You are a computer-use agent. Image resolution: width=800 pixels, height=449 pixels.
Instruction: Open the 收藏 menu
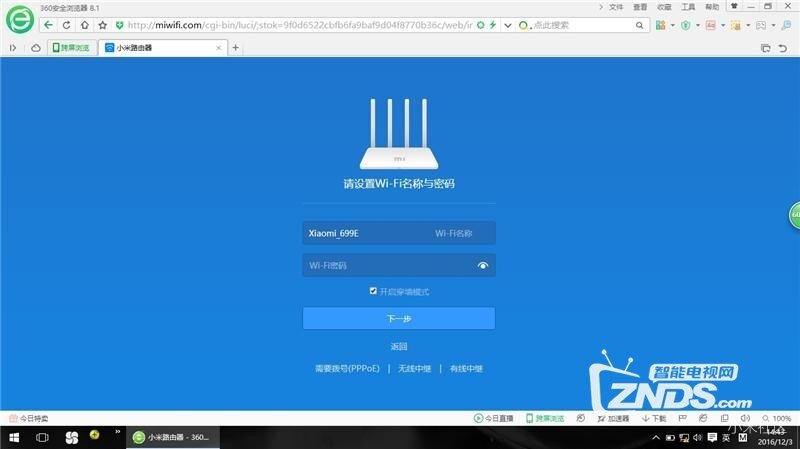point(664,7)
